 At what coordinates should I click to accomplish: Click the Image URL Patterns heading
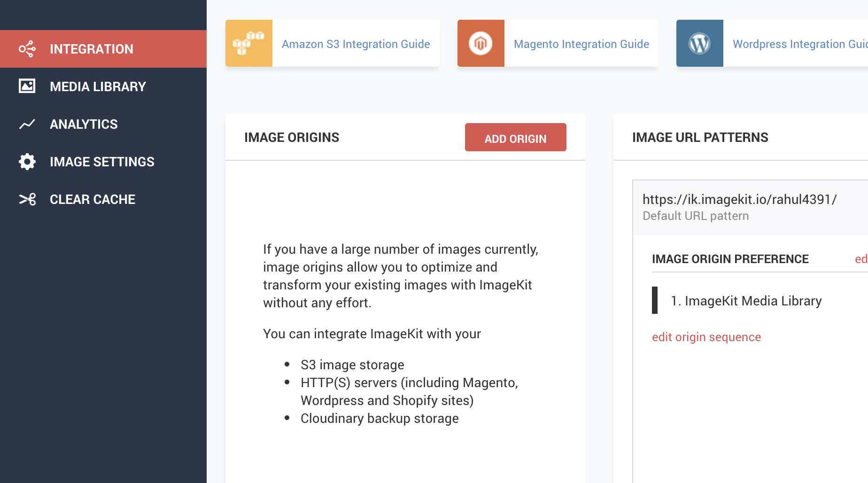tap(700, 137)
